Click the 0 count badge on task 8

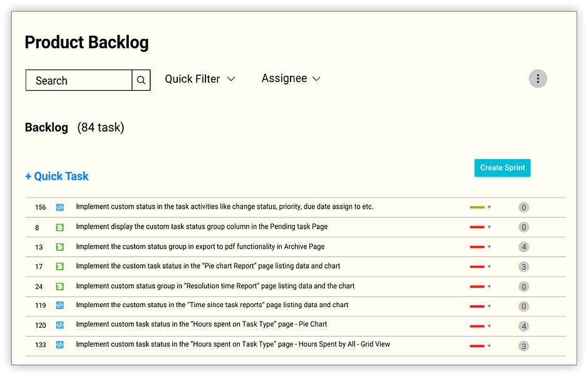pos(524,227)
